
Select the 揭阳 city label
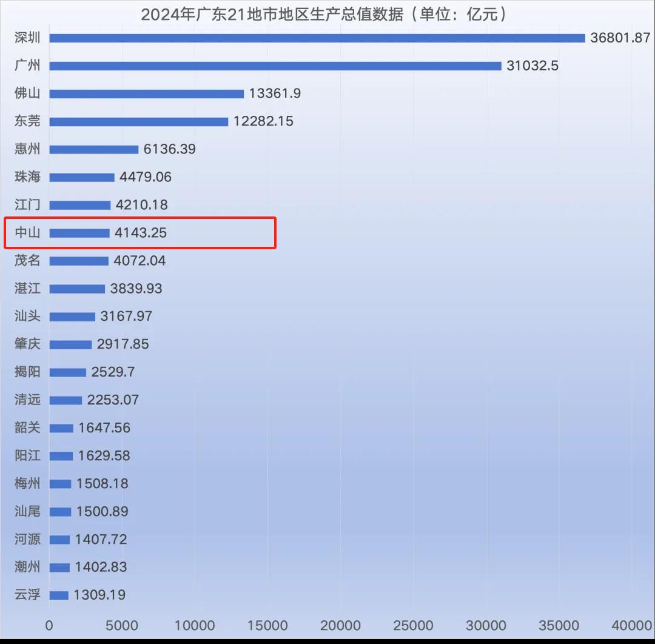point(27,372)
